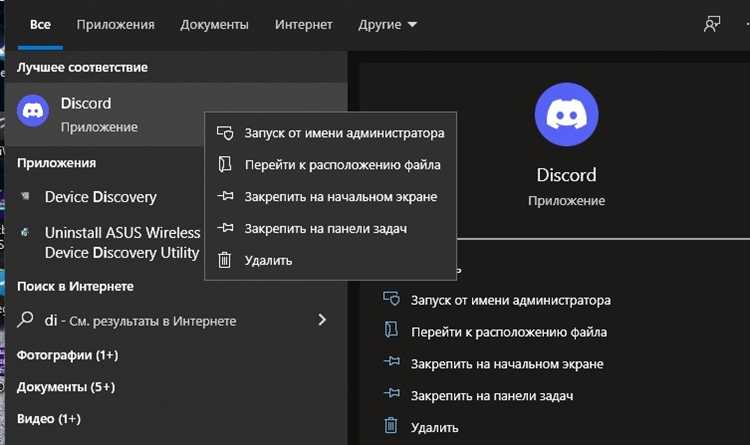Viewport: 750px width, 445px height.
Task: Switch to the Все tab
Action: (40, 24)
